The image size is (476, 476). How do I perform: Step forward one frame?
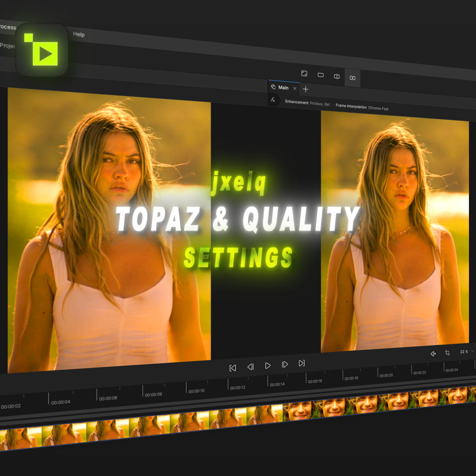point(285,364)
